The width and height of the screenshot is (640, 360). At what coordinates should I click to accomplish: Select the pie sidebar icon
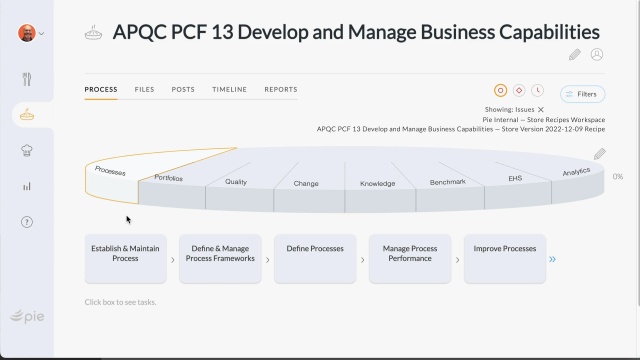click(x=27, y=115)
